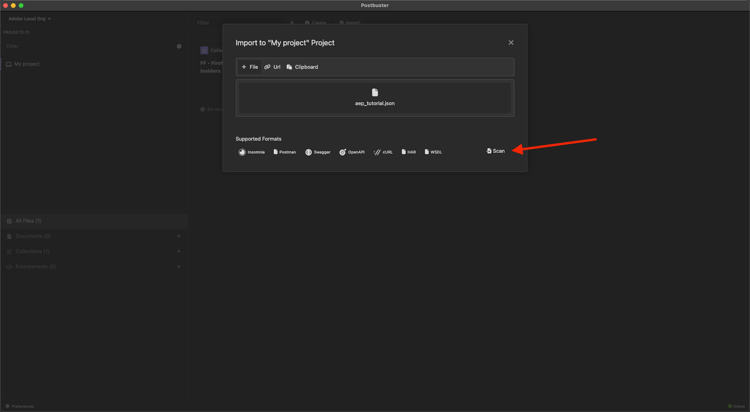750x412 pixels.
Task: Click the plus icon on Collections row
Action: pyautogui.click(x=179, y=251)
